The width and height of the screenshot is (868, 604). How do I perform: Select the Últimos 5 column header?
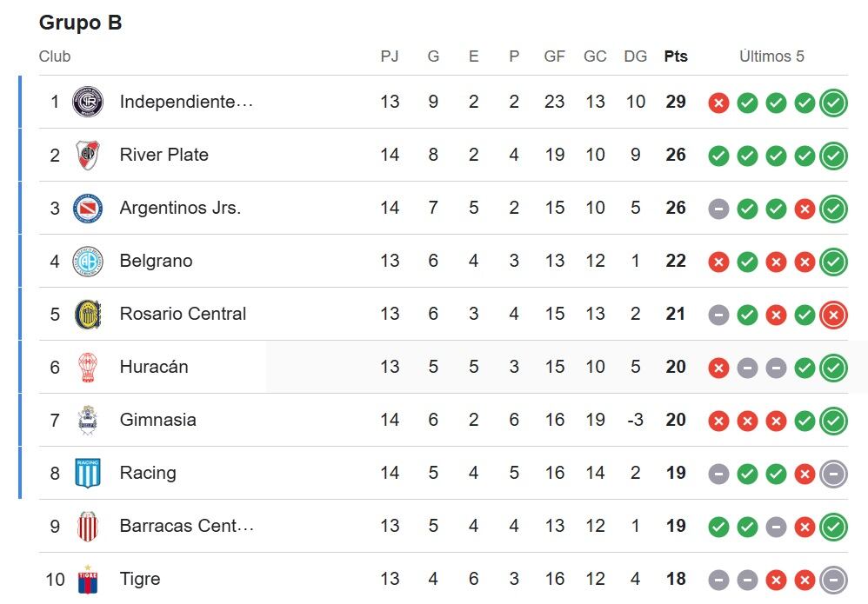click(772, 56)
